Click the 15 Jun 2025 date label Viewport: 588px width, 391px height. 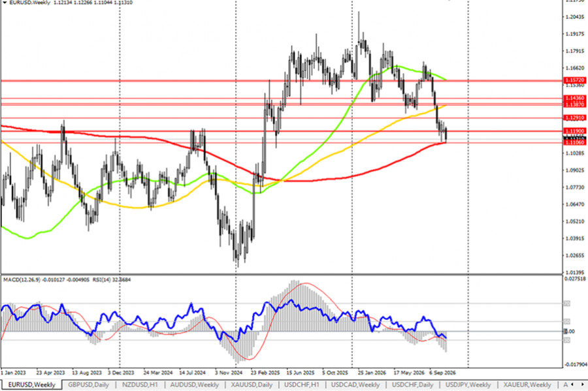click(301, 373)
